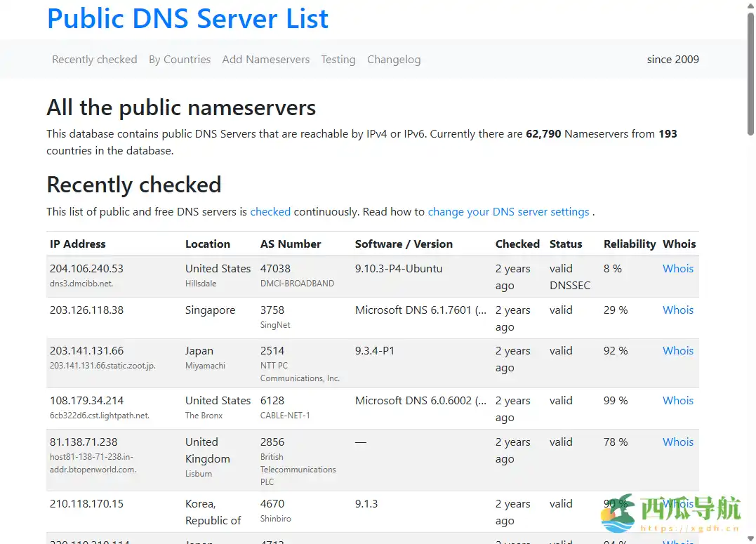Image resolution: width=756 pixels, height=544 pixels.
Task: Open the "Changelog" page
Action: pyautogui.click(x=393, y=60)
